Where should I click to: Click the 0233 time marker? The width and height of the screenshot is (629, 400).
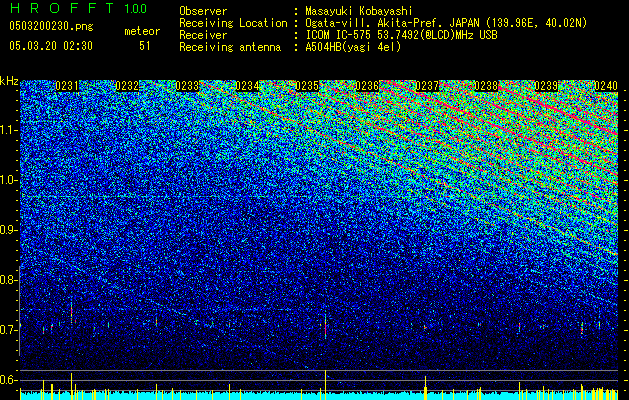187,86
